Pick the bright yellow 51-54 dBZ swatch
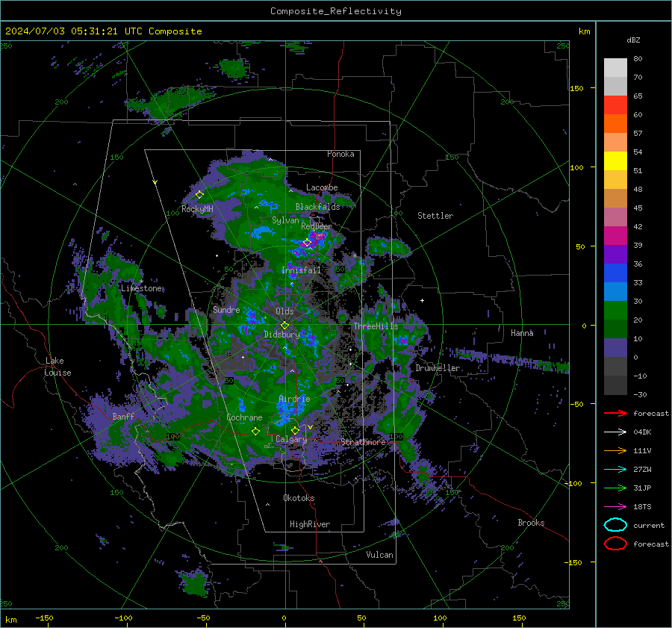672x628 pixels. tap(615, 161)
